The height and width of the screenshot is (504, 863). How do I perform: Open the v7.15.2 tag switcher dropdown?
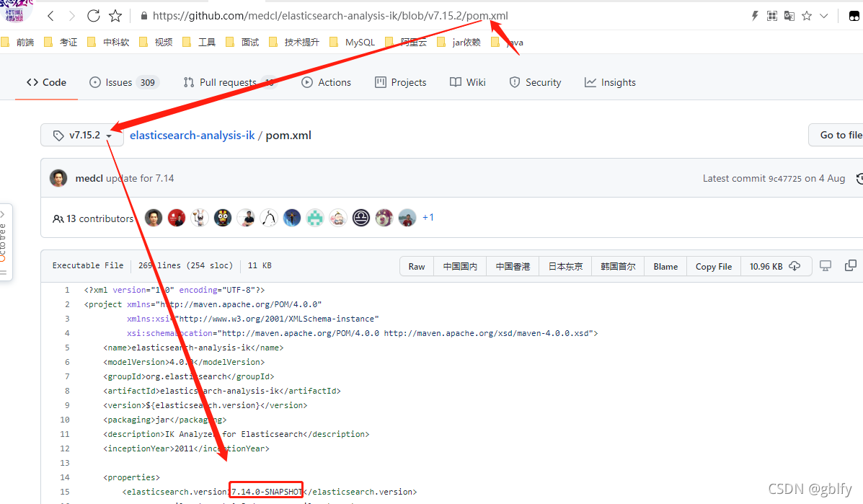pyautogui.click(x=82, y=136)
